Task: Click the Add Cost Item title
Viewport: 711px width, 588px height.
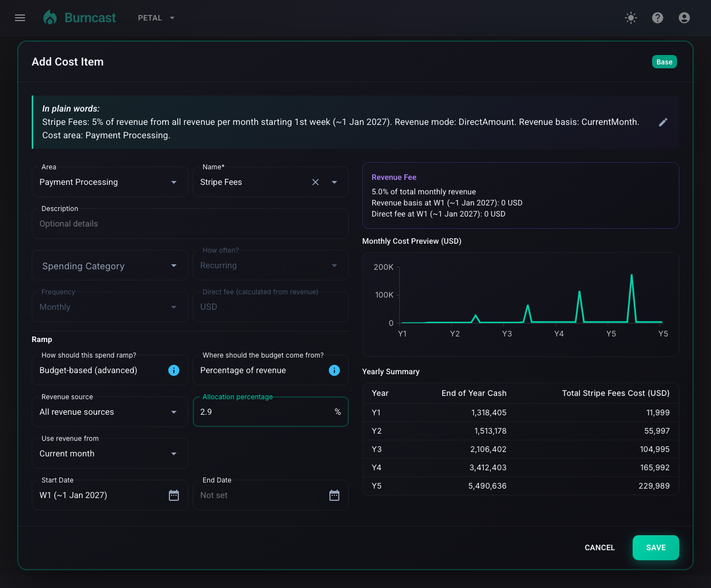Action: (x=68, y=62)
